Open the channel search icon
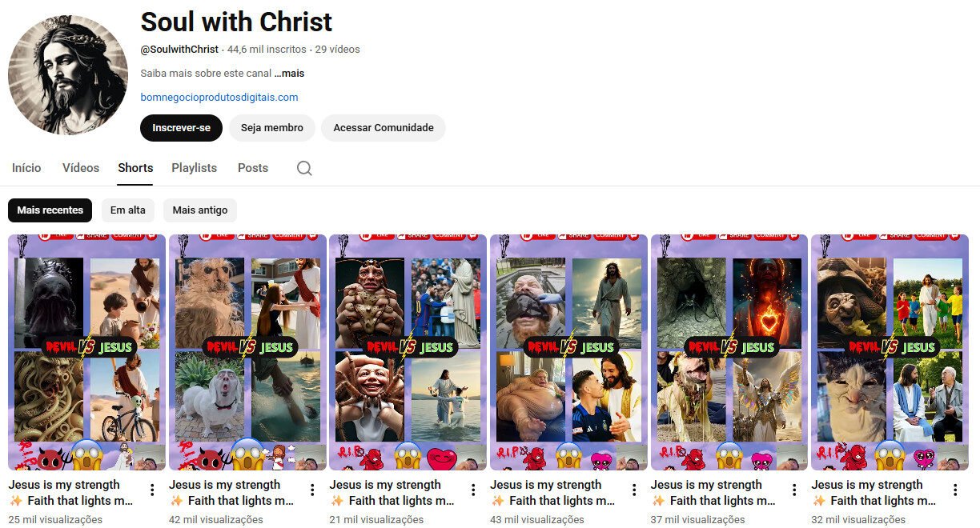 pyautogui.click(x=303, y=168)
